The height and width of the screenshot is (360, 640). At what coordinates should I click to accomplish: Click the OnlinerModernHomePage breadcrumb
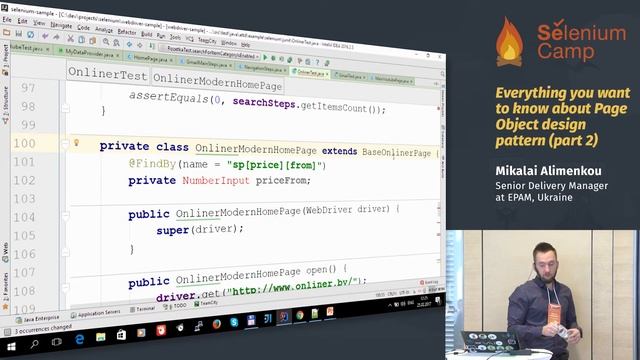218,82
